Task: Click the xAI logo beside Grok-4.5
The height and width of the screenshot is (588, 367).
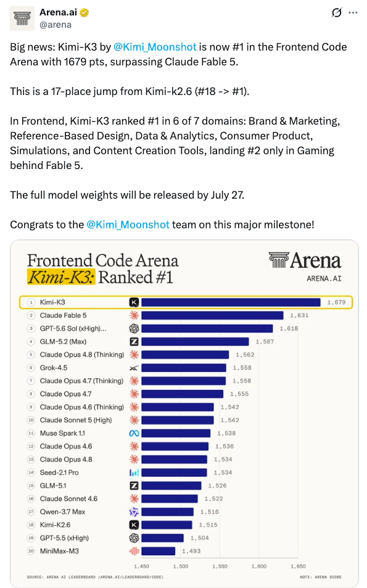Action: (x=134, y=368)
